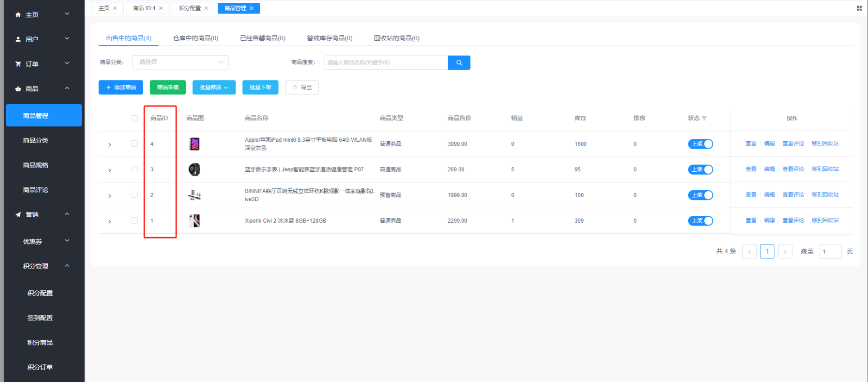Close the 商品 ID:4 tab
This screenshot has height=382, width=868.
click(161, 8)
